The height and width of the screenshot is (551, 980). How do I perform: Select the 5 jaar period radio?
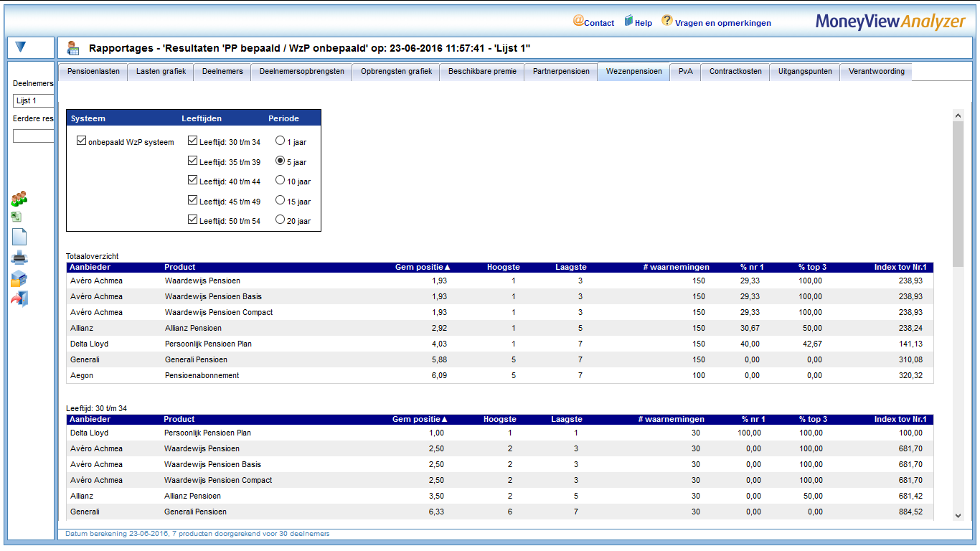coord(280,161)
